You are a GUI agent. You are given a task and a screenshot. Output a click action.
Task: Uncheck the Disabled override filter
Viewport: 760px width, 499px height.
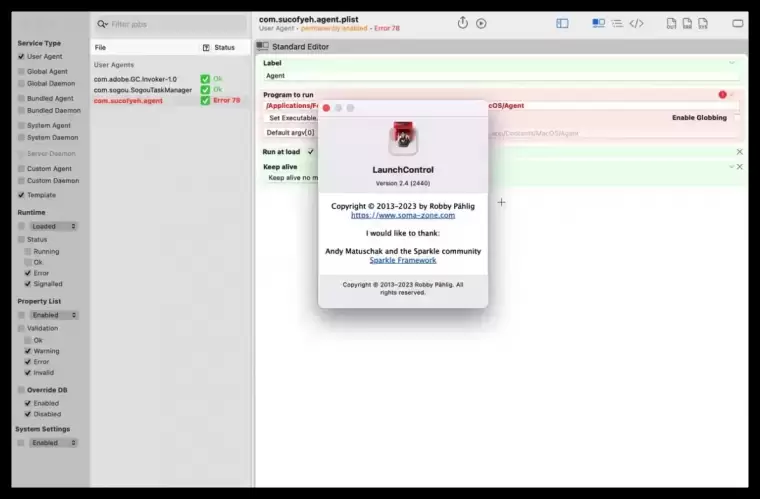coord(28,414)
